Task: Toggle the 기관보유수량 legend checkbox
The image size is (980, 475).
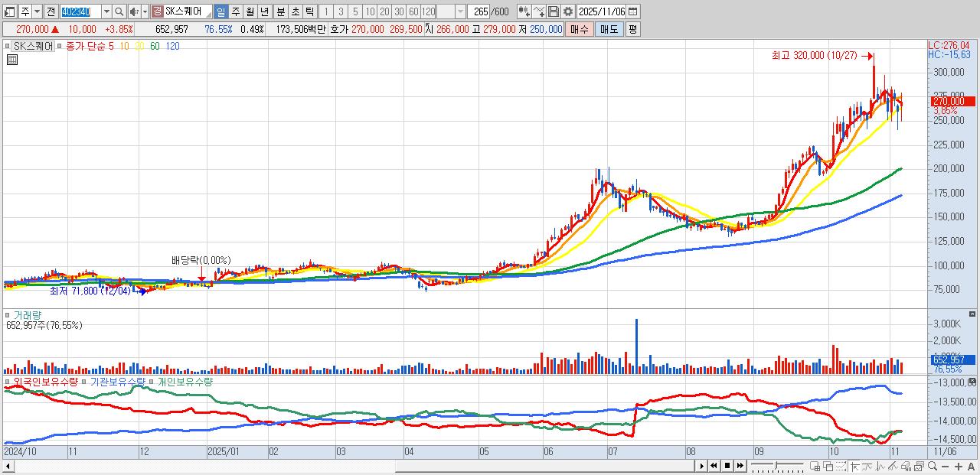Action: [84, 381]
